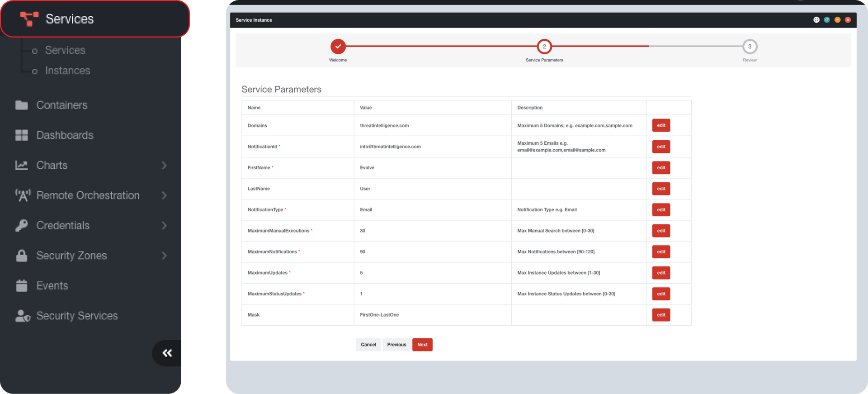
Task: Edit the MaximumNotifications parameter
Action: (x=661, y=252)
